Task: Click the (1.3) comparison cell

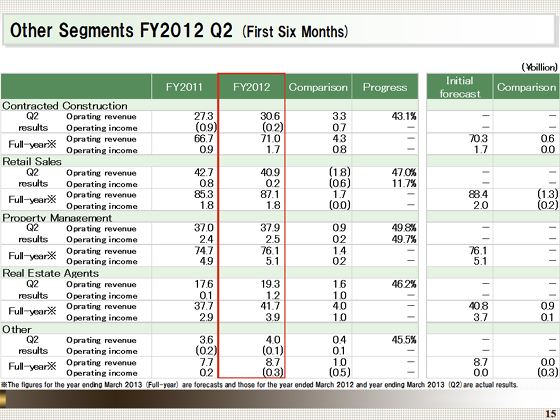Action: [548, 194]
